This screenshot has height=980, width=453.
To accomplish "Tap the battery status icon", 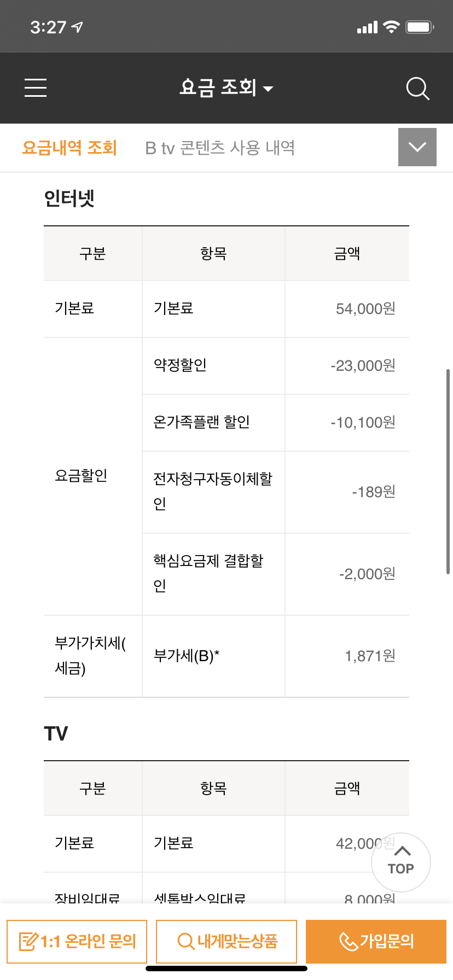I will [x=420, y=27].
